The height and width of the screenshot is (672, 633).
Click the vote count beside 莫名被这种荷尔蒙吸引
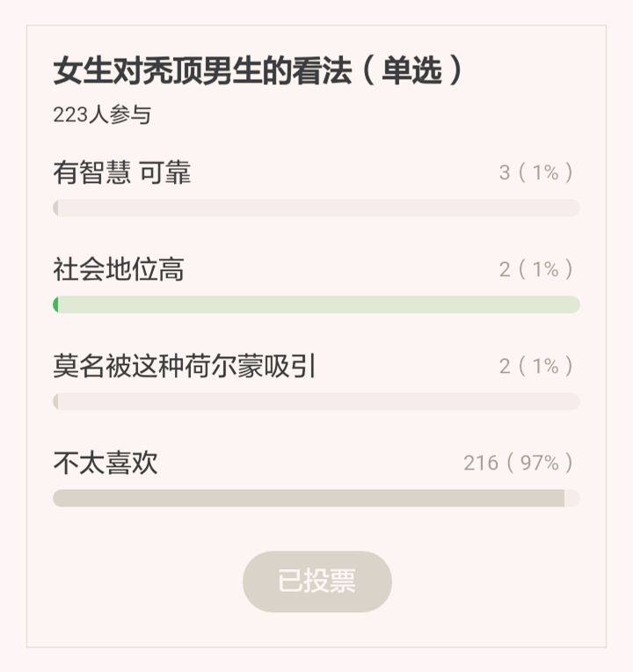pos(536,366)
